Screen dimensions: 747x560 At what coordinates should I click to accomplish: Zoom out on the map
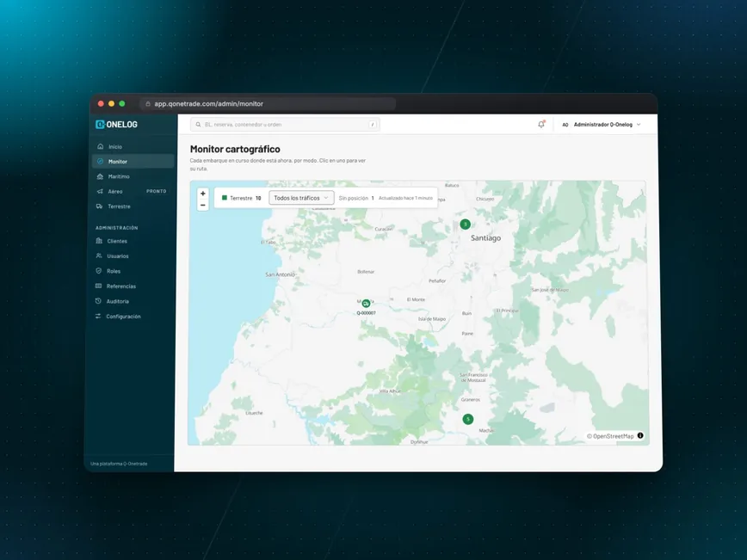point(203,206)
